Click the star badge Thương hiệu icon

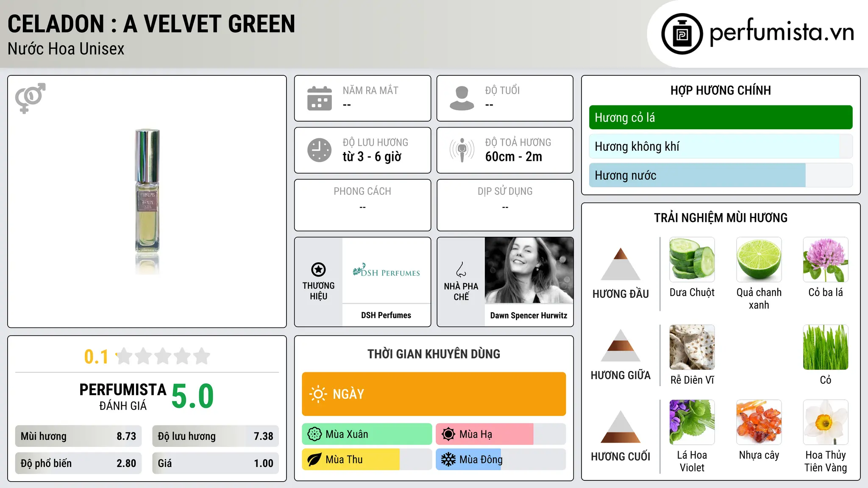[x=319, y=269]
